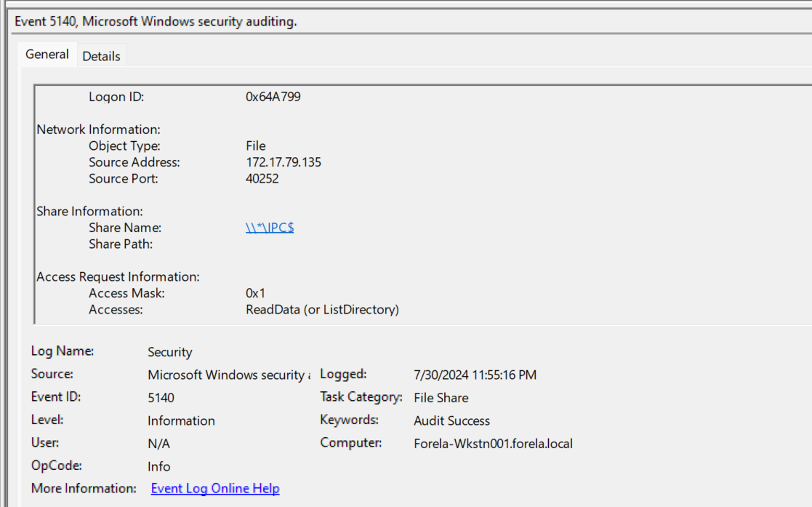Click the Task Category value File Share
812x507 pixels.
pyautogui.click(x=441, y=398)
